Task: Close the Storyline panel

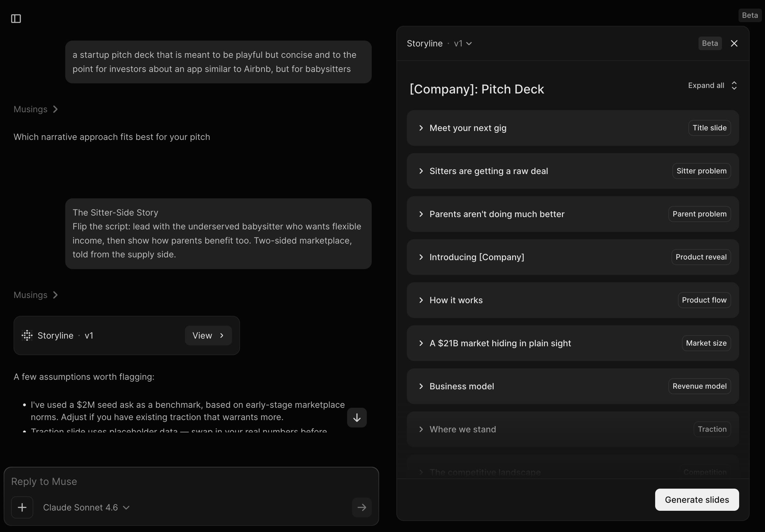Action: 734,43
